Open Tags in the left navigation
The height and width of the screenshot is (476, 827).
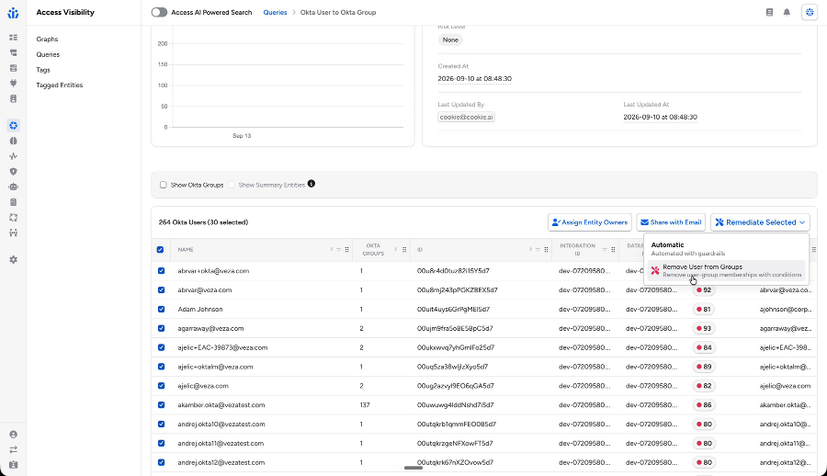[43, 70]
